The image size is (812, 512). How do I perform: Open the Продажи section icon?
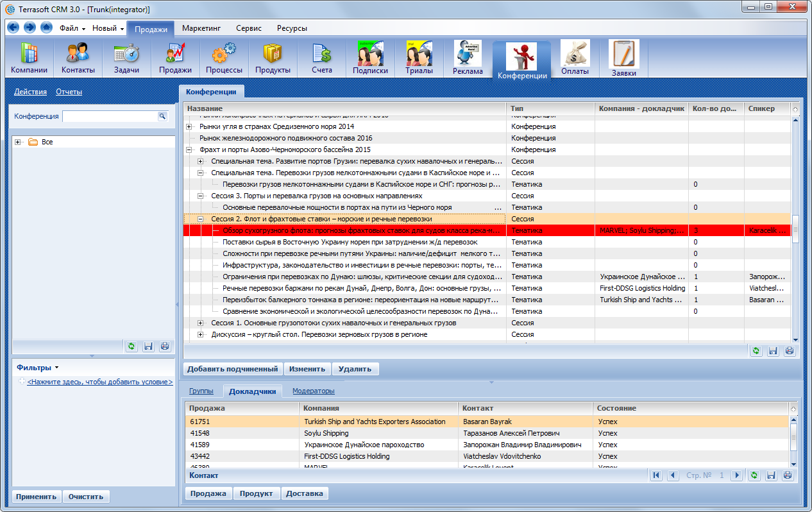click(175, 58)
